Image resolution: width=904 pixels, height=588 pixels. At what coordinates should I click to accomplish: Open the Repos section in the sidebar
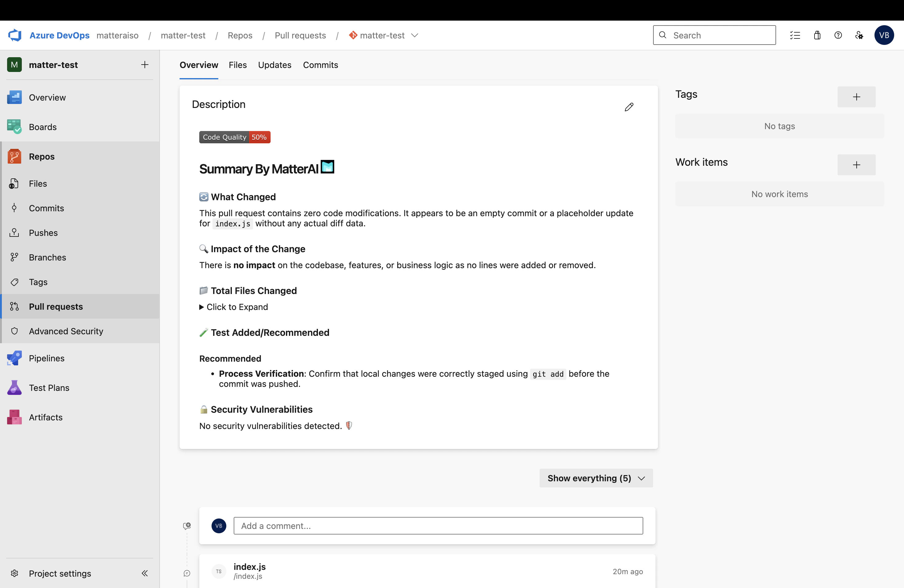tap(42, 156)
